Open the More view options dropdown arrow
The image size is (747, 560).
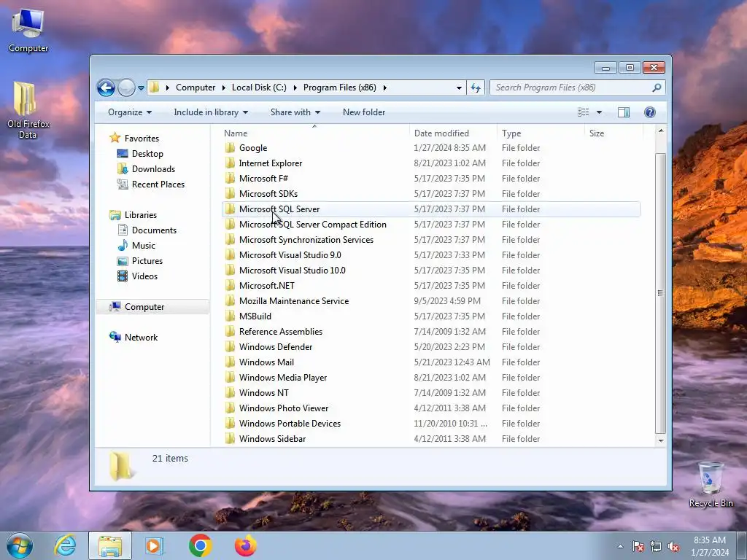(600, 112)
